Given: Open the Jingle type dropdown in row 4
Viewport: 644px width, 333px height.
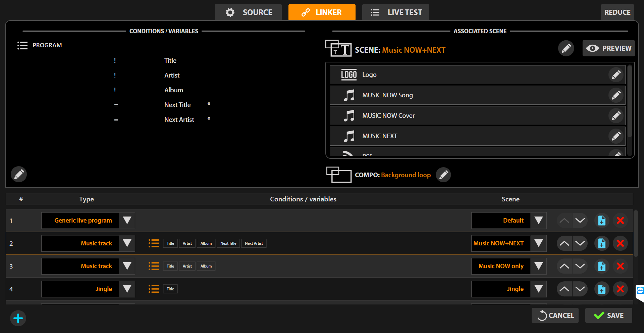Looking at the screenshot, I should pyautogui.click(x=127, y=289).
